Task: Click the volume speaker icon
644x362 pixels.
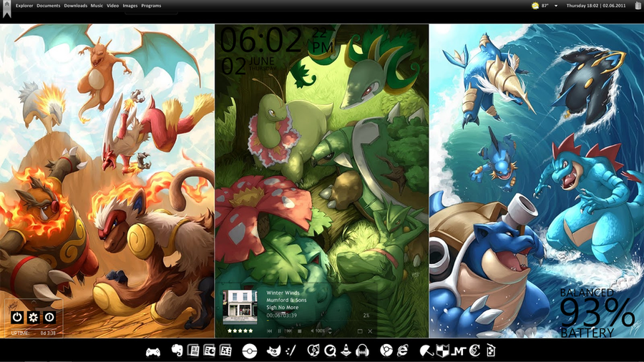Action: pyautogui.click(x=312, y=331)
